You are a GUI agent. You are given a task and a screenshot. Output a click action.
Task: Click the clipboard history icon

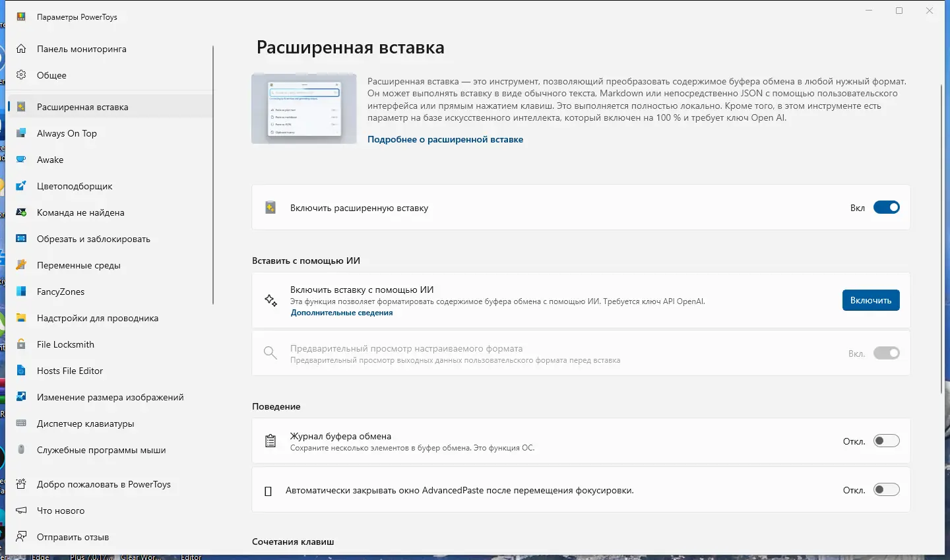[270, 441]
